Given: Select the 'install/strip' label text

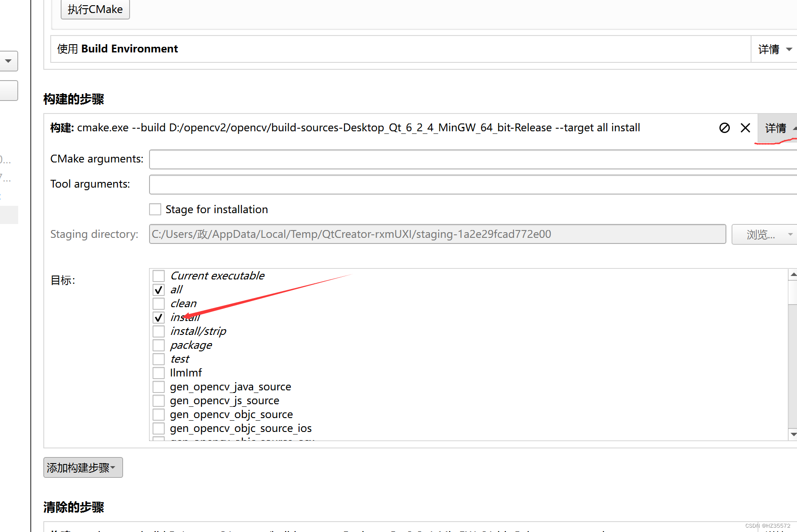Looking at the screenshot, I should click(198, 331).
